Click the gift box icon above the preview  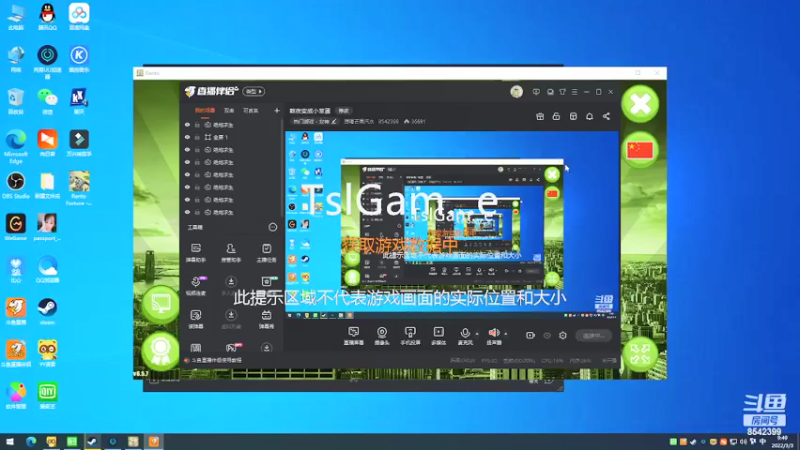540,116
